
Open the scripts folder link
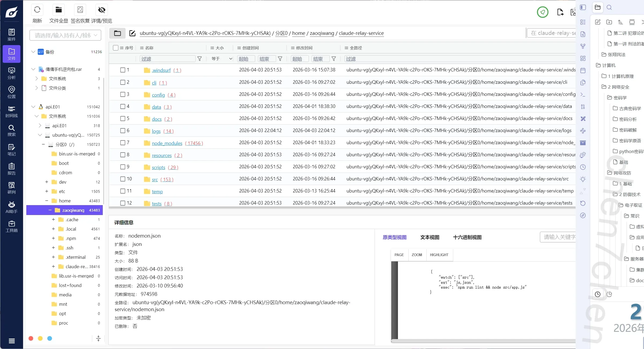pos(158,168)
